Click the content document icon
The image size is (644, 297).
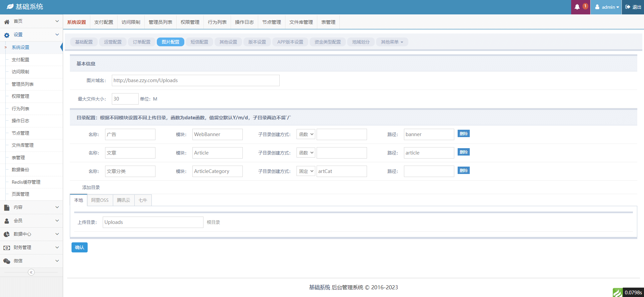point(7,207)
